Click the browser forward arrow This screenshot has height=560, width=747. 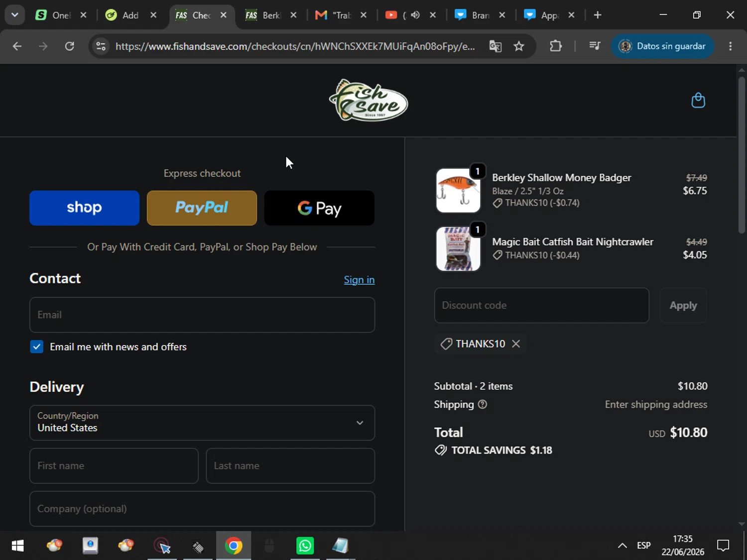pos(43,46)
